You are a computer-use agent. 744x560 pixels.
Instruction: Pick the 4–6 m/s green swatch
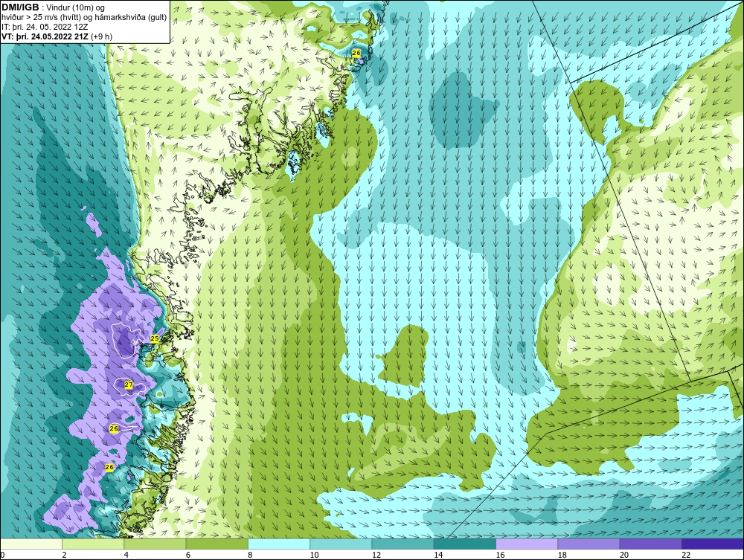point(155,544)
